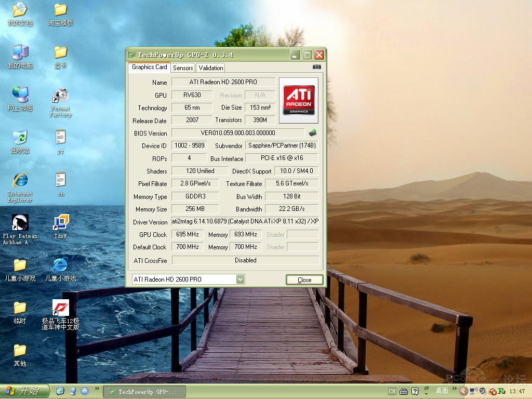Click the BIOS Version value field
The height and width of the screenshot is (399, 532).
238,133
